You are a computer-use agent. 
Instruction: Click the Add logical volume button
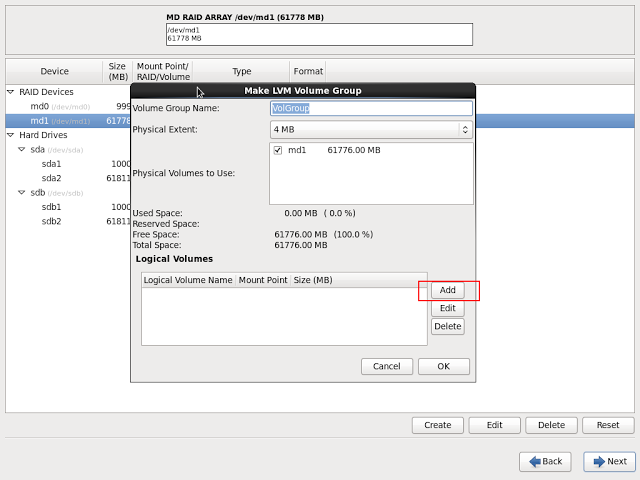tap(448, 291)
